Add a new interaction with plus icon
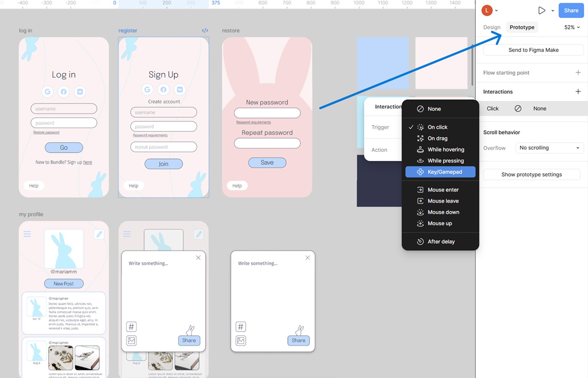 coord(578,92)
